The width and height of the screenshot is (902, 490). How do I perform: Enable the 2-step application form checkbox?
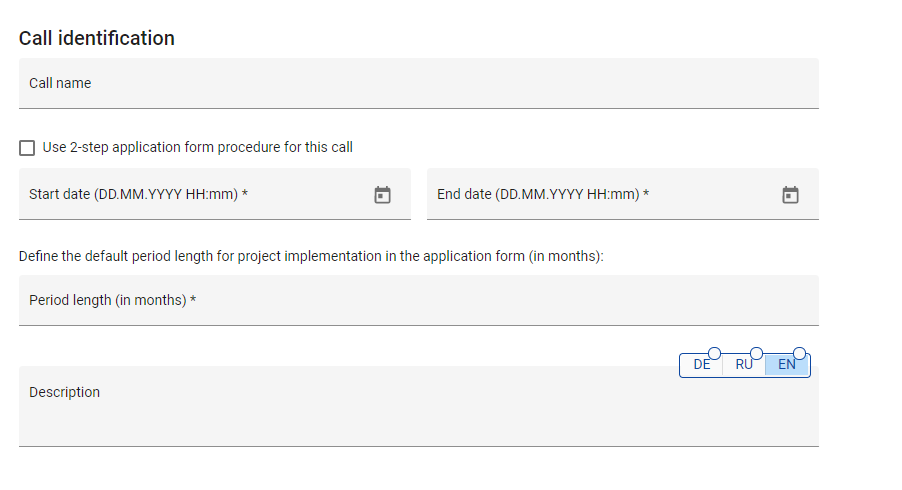click(27, 148)
